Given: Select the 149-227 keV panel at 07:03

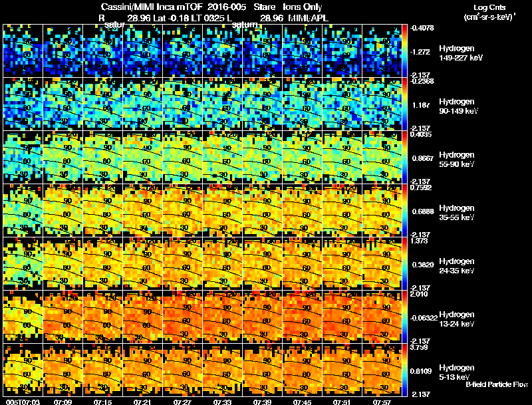Looking at the screenshot, I should [x=23, y=51].
